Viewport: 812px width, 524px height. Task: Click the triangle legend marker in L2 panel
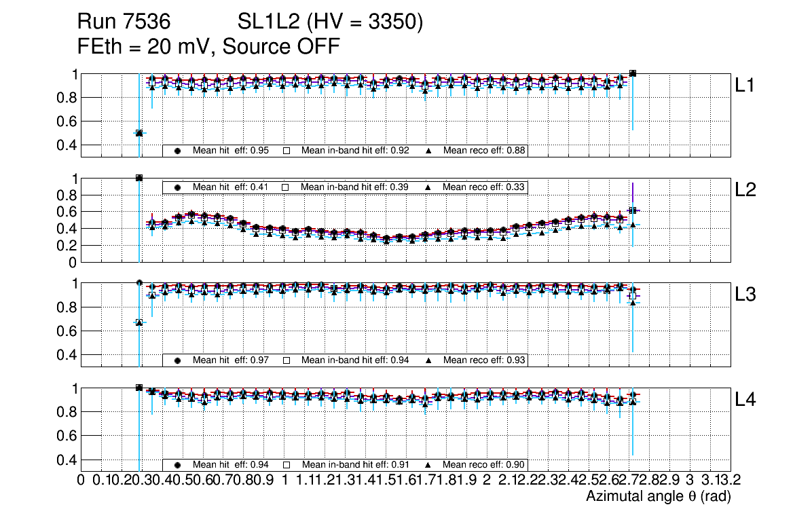pos(429,187)
